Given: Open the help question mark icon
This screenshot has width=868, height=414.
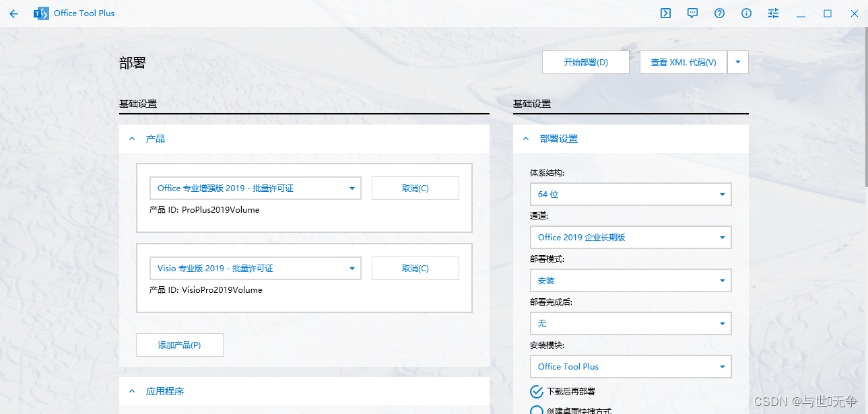Looking at the screenshot, I should point(719,13).
